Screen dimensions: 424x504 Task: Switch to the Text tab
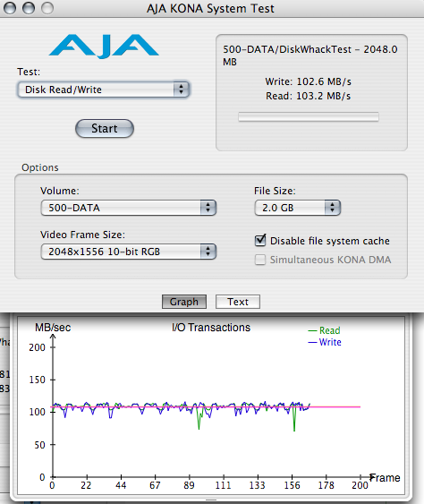coord(238,302)
